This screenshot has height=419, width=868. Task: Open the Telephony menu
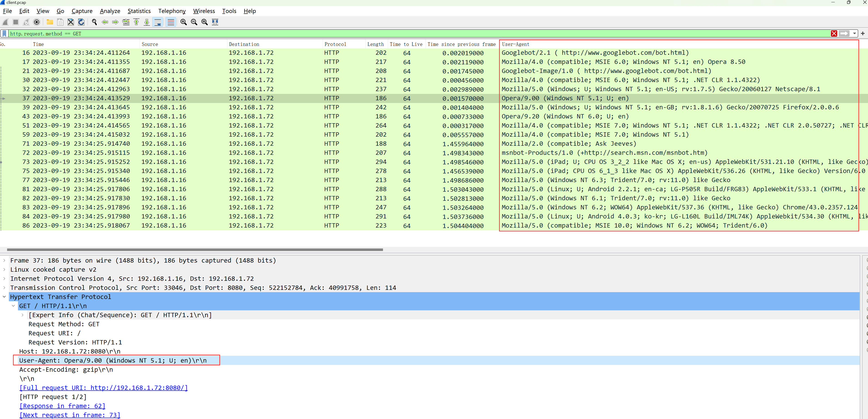(172, 11)
